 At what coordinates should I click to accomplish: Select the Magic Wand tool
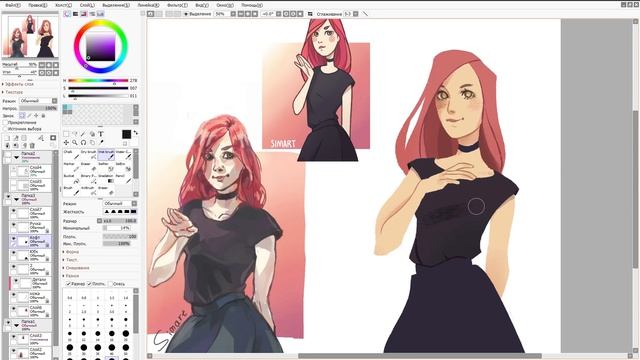(x=83, y=134)
